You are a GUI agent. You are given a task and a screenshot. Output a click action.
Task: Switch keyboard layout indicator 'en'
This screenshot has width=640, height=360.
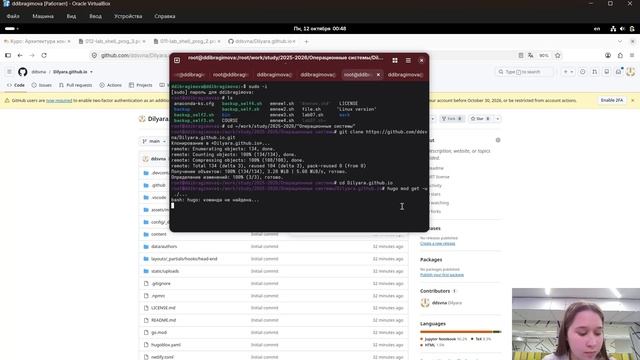[x=597, y=29]
